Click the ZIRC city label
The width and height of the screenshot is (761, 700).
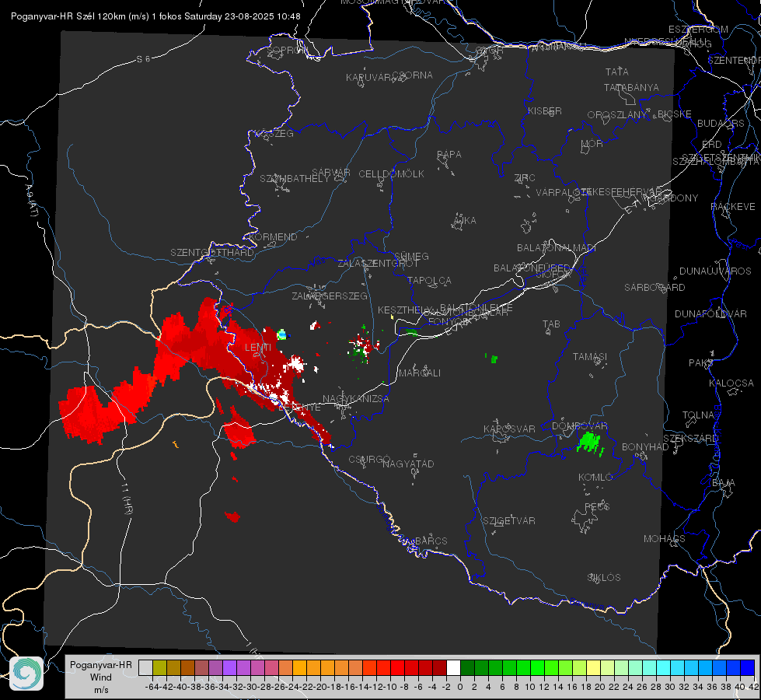coord(524,178)
